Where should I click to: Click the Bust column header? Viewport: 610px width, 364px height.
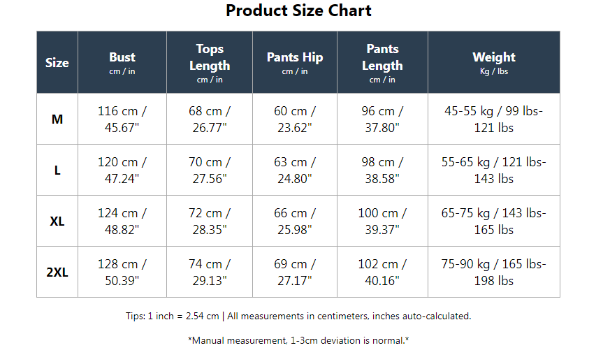point(122,62)
